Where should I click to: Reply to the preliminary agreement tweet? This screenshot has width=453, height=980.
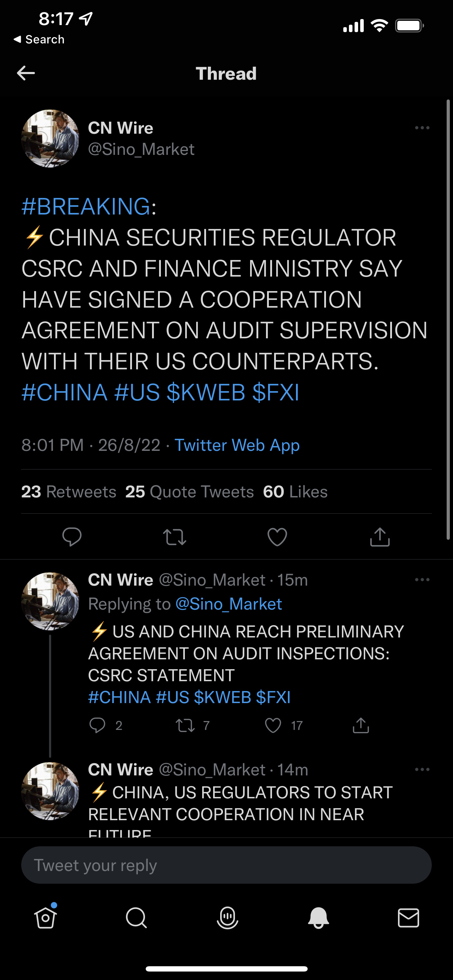coord(97,726)
